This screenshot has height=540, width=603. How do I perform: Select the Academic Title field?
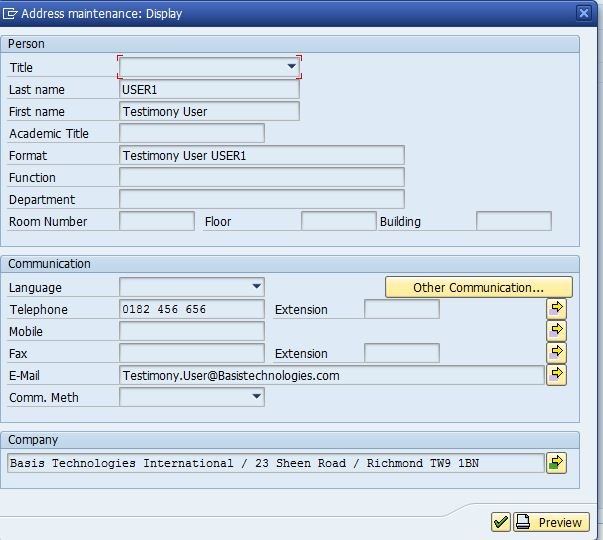click(192, 133)
